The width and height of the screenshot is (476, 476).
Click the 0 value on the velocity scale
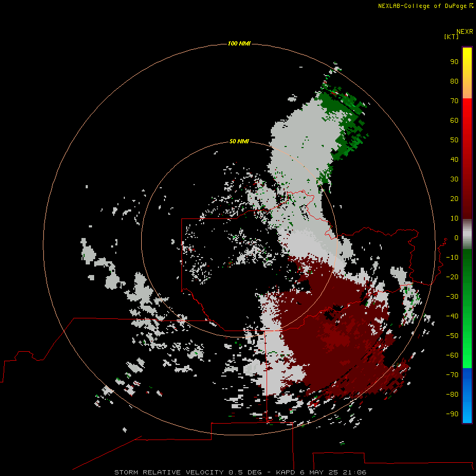(456, 238)
